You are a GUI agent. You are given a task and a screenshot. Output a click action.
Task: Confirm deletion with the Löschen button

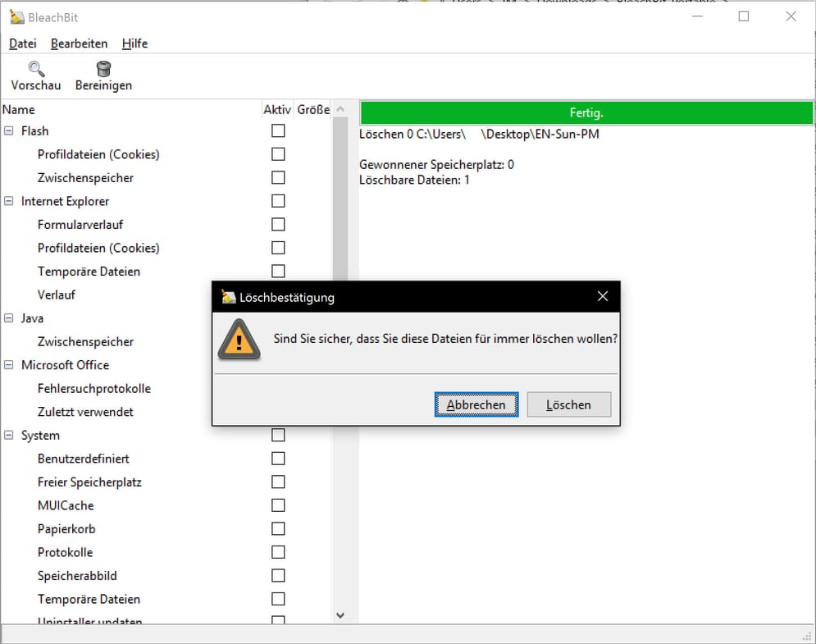point(569,404)
